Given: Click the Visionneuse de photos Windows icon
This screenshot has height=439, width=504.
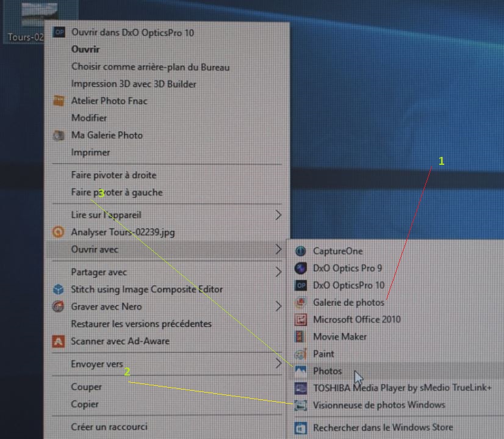Looking at the screenshot, I should 301,405.
